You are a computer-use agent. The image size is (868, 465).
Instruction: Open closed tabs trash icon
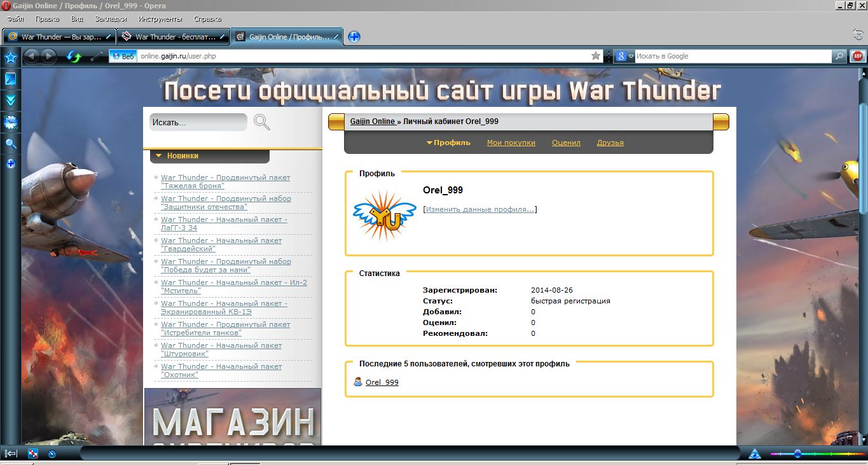coord(857,35)
